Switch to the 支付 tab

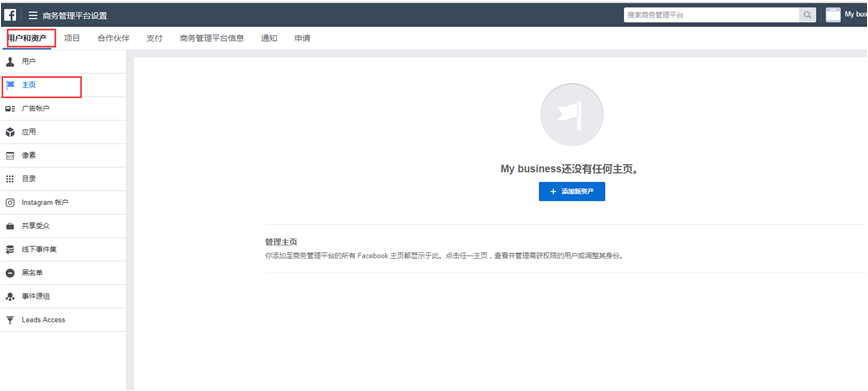pyautogui.click(x=154, y=38)
